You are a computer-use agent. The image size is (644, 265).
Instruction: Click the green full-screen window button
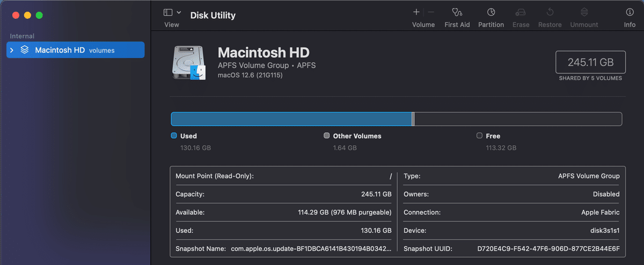click(x=39, y=15)
